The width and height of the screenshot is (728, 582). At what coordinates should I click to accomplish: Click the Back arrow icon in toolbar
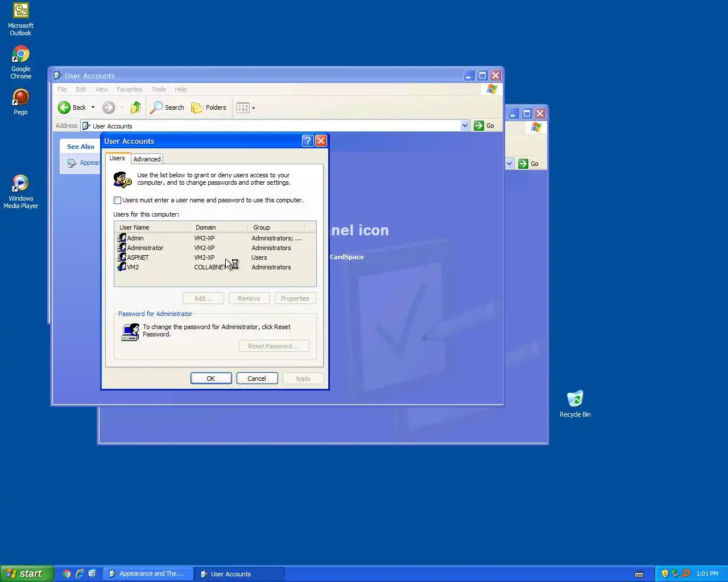[64, 107]
